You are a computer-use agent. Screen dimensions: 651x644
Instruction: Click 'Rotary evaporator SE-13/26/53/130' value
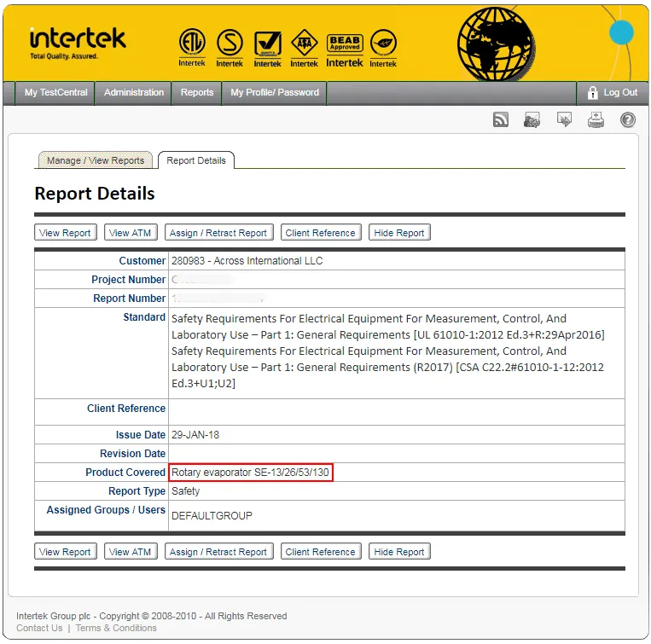pos(250,473)
